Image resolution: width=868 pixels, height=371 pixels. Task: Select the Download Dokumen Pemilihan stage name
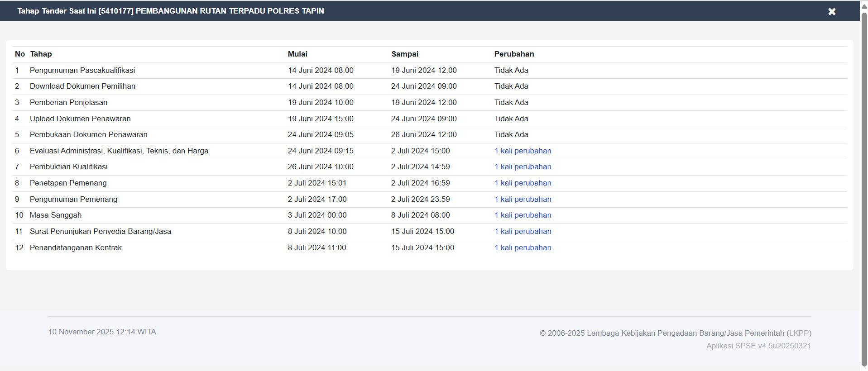point(82,86)
